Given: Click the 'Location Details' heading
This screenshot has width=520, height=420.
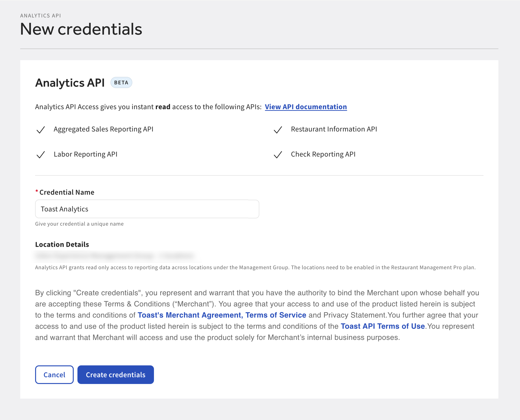Looking at the screenshot, I should point(62,244).
